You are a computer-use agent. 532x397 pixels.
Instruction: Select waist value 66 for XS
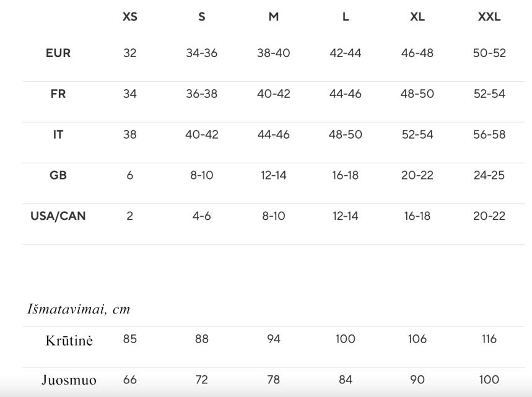(130, 380)
